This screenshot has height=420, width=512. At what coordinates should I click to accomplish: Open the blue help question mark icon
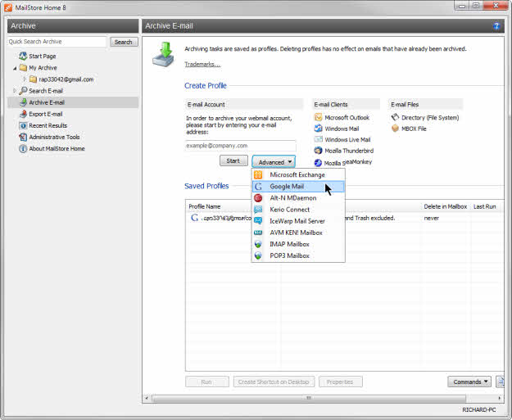click(x=496, y=26)
